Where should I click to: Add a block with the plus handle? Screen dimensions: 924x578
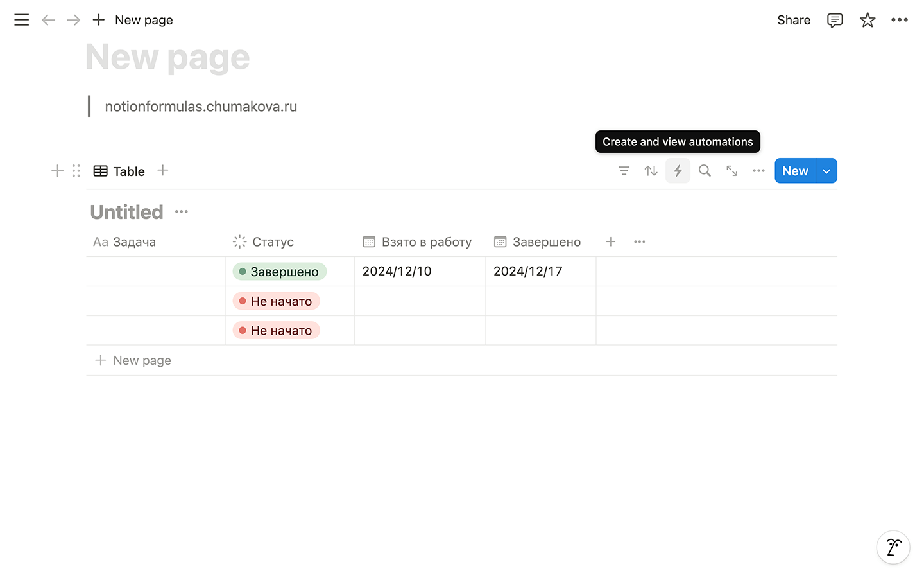(57, 171)
